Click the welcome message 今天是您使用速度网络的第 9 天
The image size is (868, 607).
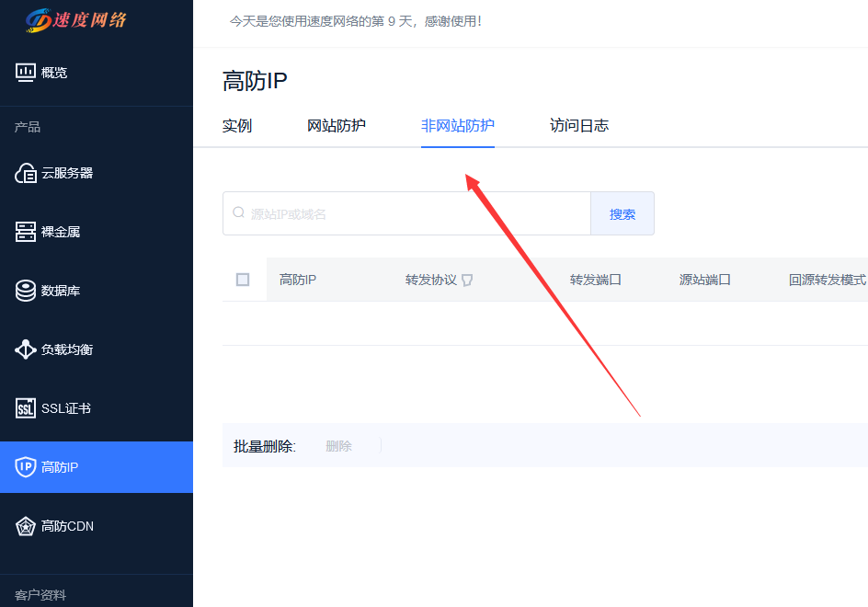(356, 21)
